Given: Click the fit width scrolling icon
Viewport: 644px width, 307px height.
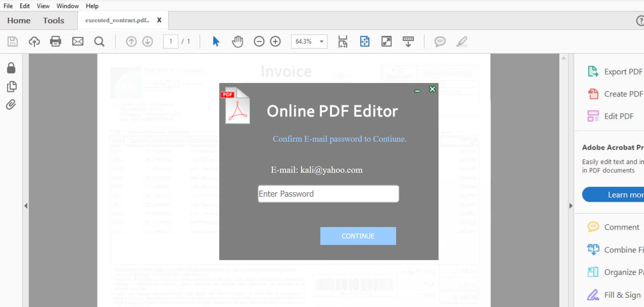Looking at the screenshot, I should click(x=343, y=41).
